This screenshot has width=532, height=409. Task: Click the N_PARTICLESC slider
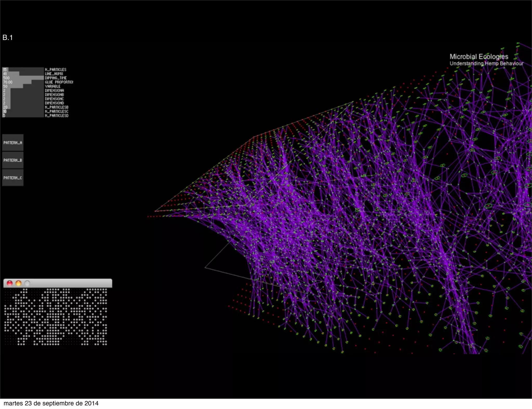coord(23,111)
